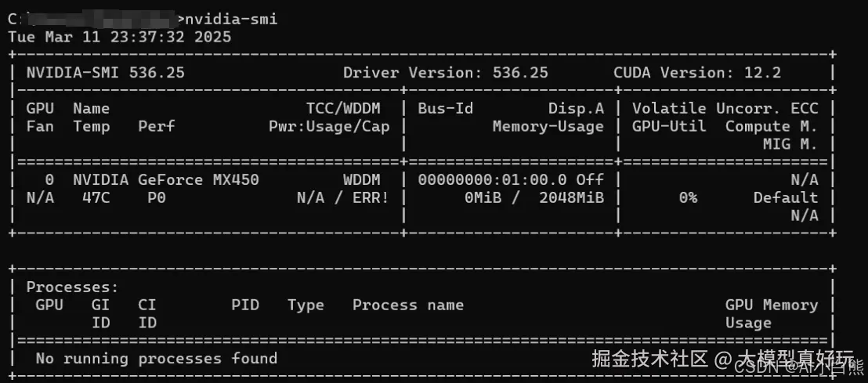Click the 'Volatile Uncorr. ECC' header
This screenshot has height=383, width=868.
point(725,109)
